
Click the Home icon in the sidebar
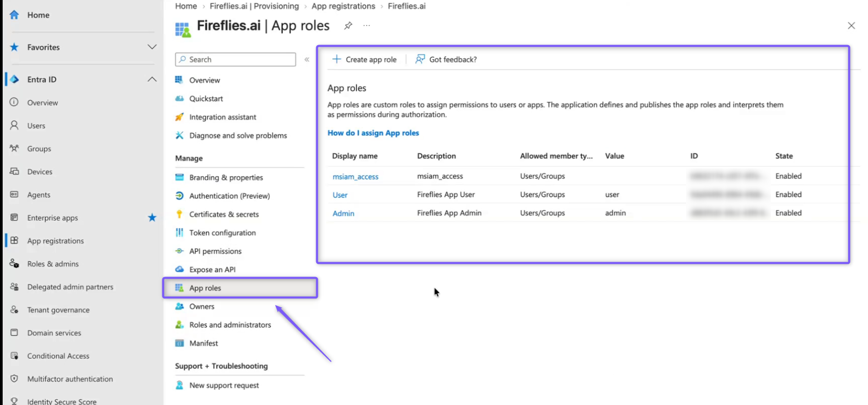click(x=14, y=15)
